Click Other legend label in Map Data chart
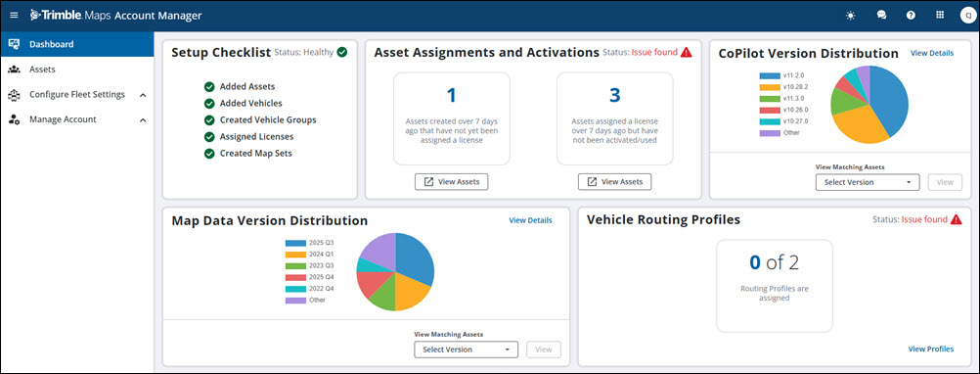Screen dimensions: 980x374 (x=317, y=301)
